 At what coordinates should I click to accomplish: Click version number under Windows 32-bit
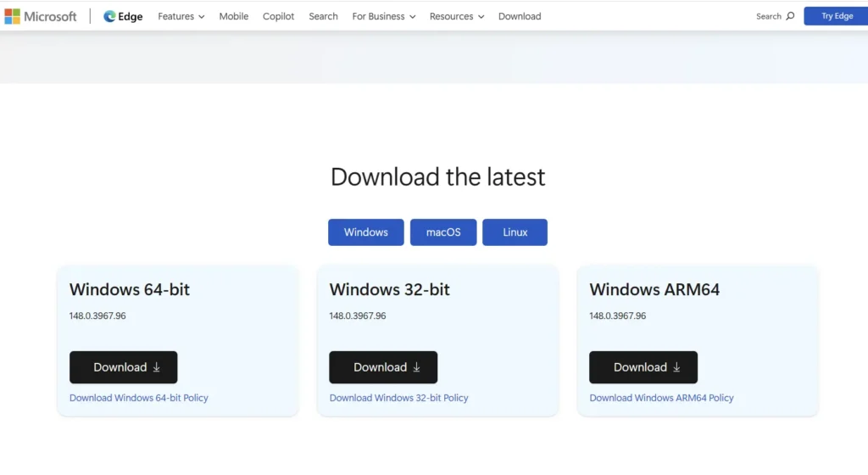coord(358,316)
